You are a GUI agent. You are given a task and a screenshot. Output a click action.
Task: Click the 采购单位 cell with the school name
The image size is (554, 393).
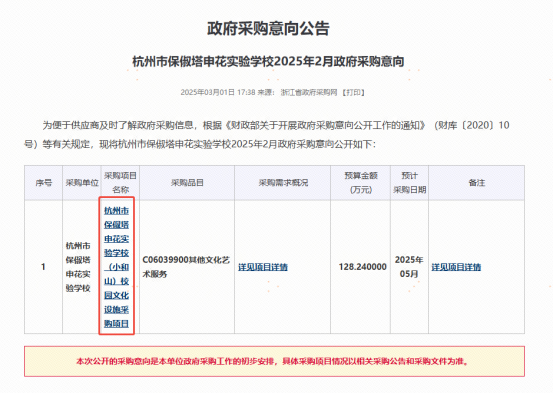82,267
